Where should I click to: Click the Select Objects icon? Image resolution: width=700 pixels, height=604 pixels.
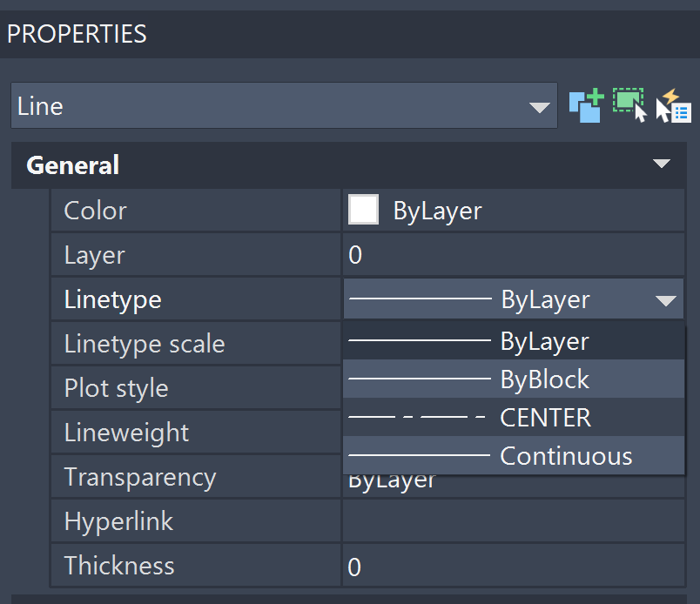(x=629, y=105)
